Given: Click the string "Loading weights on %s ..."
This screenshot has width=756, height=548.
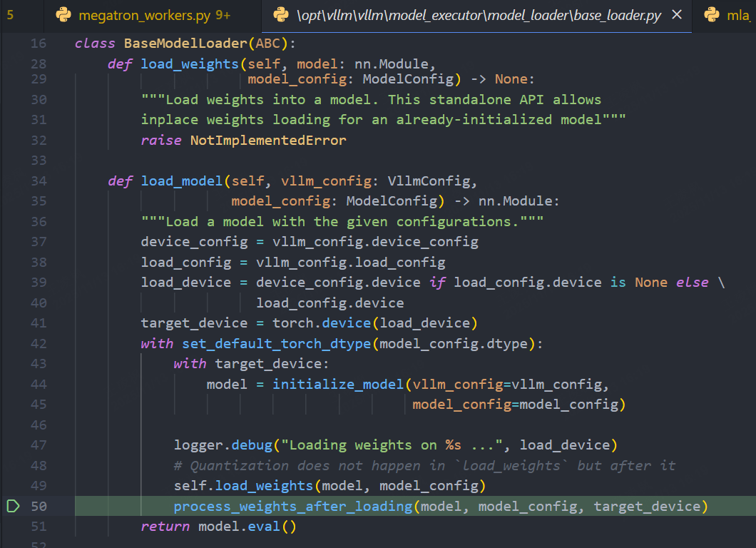Looking at the screenshot, I should 392,445.
